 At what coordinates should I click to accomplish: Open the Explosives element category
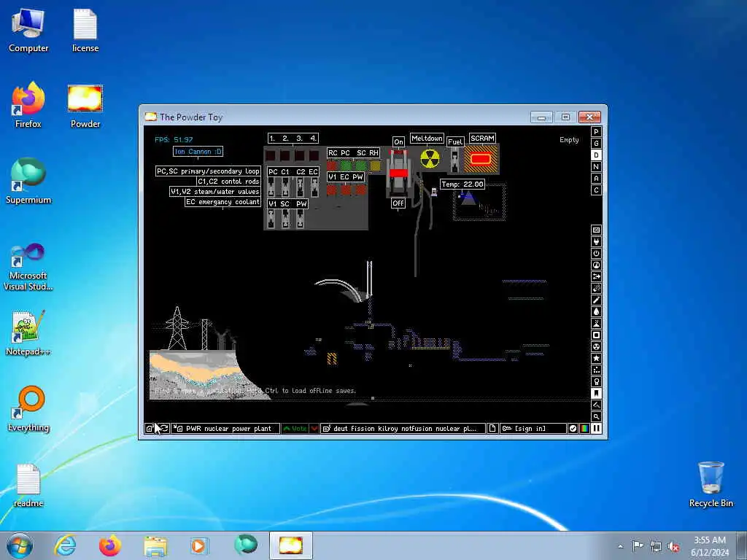[x=596, y=288]
